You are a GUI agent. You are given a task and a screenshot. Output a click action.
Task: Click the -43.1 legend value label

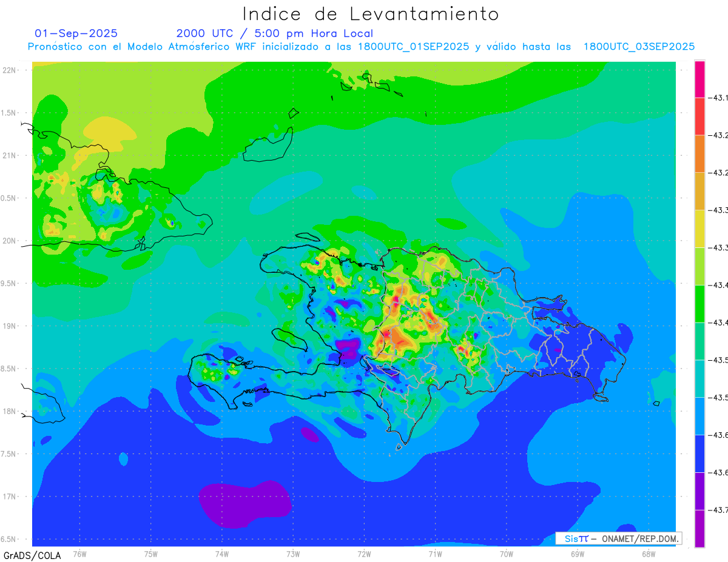point(720,97)
